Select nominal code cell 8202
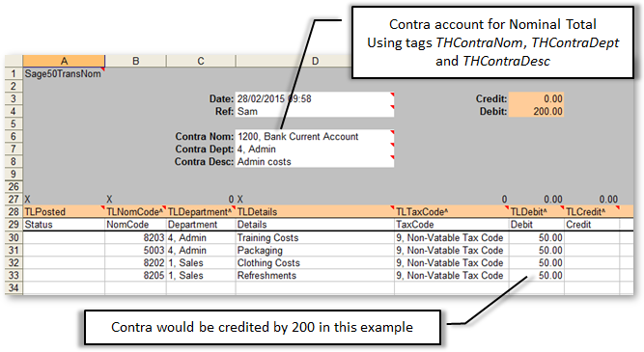Viewport: 644px width, 352px height. pyautogui.click(x=135, y=262)
